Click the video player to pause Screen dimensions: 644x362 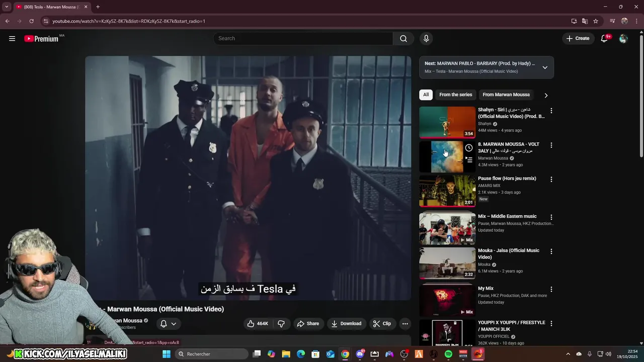coord(248,178)
